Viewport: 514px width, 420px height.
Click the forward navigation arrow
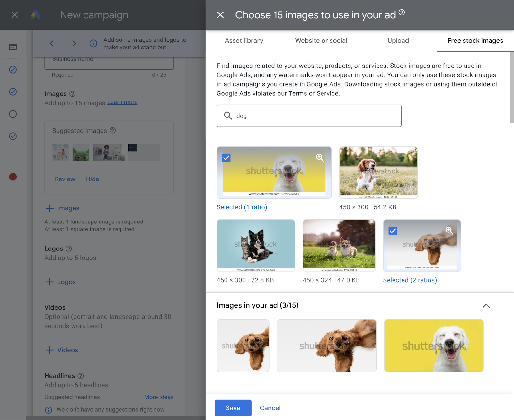tap(74, 43)
